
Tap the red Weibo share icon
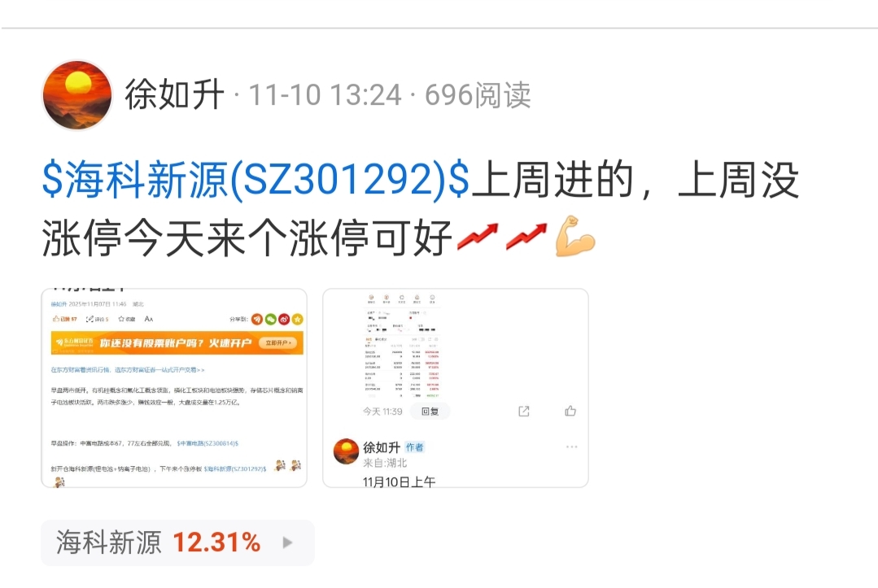coord(284,320)
